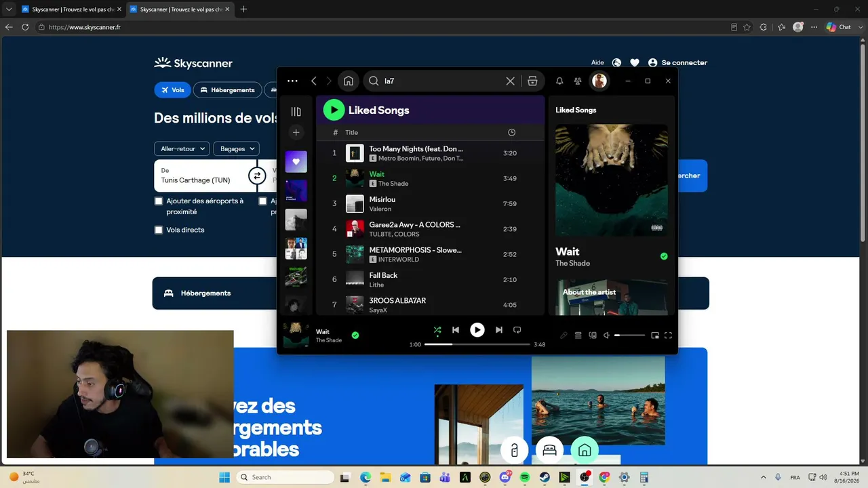The height and width of the screenshot is (488, 868).
Task: Check Ajouter des aéroports à proximité
Action: 159,201
